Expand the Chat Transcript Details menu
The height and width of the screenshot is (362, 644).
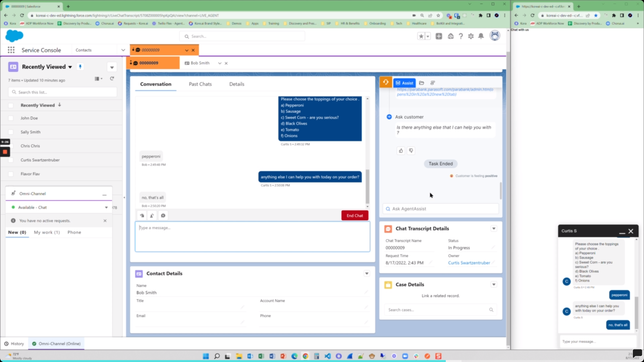(x=494, y=229)
